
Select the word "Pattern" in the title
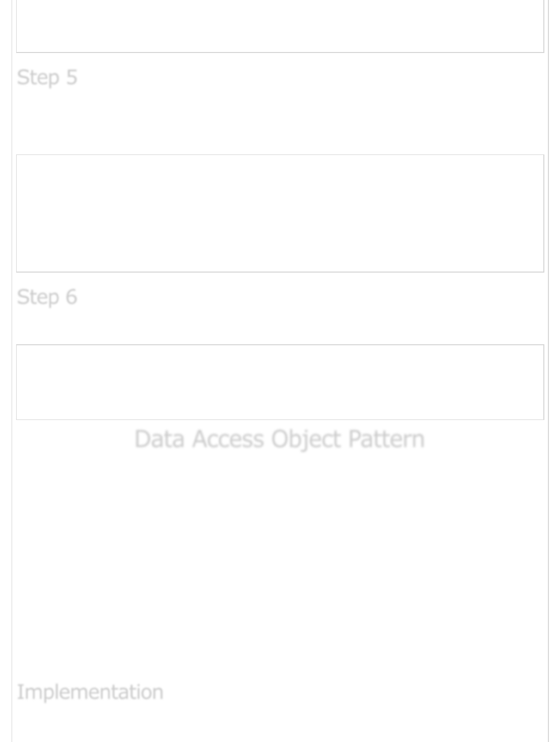(386, 439)
